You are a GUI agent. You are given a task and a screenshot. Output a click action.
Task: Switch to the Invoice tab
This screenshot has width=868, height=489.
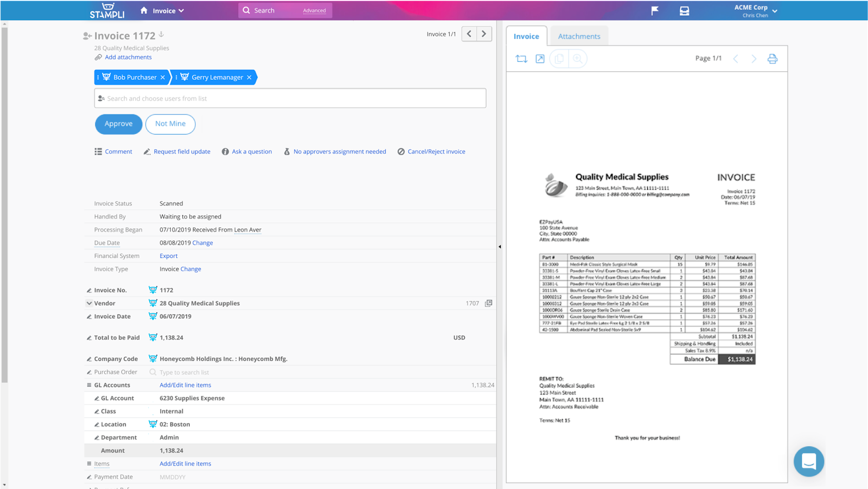coord(526,36)
